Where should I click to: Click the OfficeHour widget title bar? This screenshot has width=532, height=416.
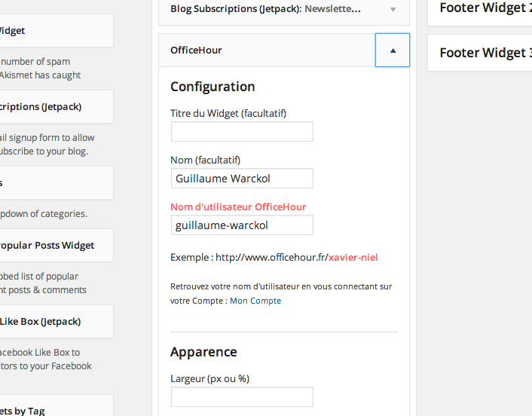tap(267, 50)
